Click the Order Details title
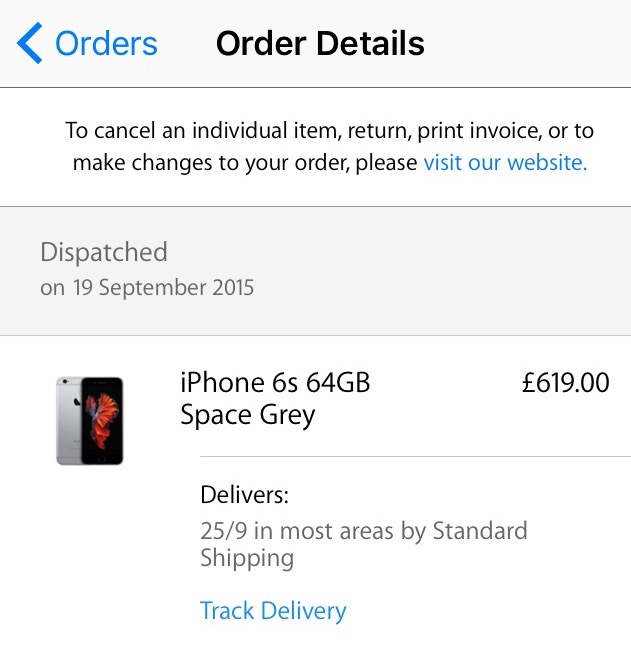Viewport: 631px width, 660px height. point(320,43)
